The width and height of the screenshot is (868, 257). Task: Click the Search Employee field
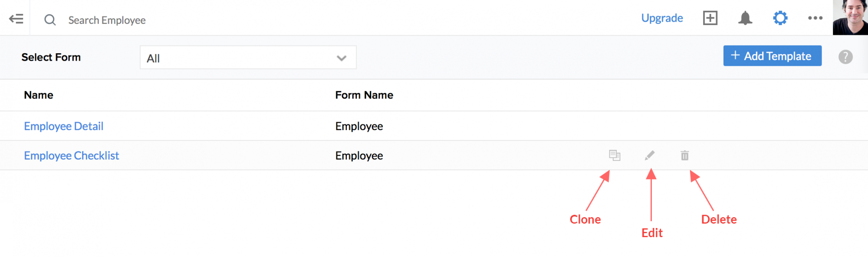[x=107, y=20]
